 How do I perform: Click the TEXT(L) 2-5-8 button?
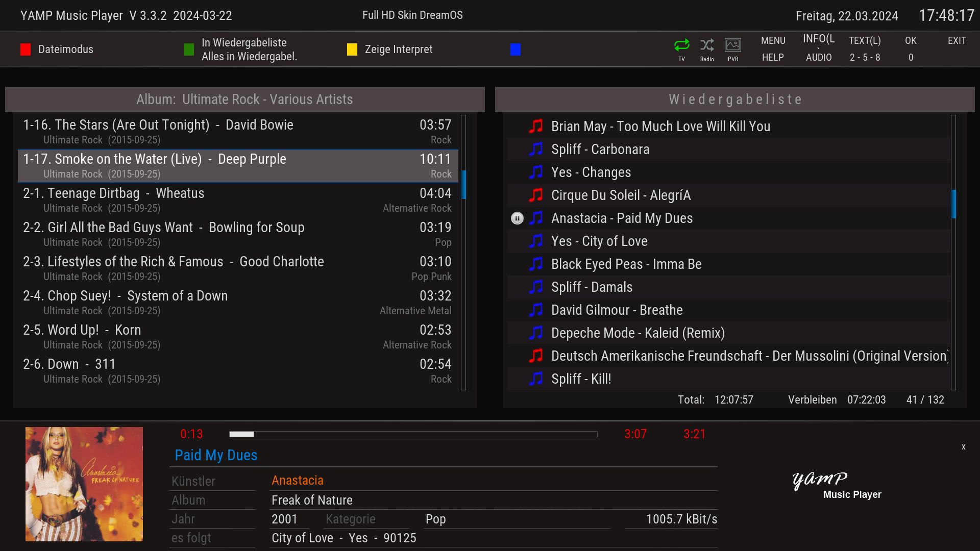pos(865,49)
